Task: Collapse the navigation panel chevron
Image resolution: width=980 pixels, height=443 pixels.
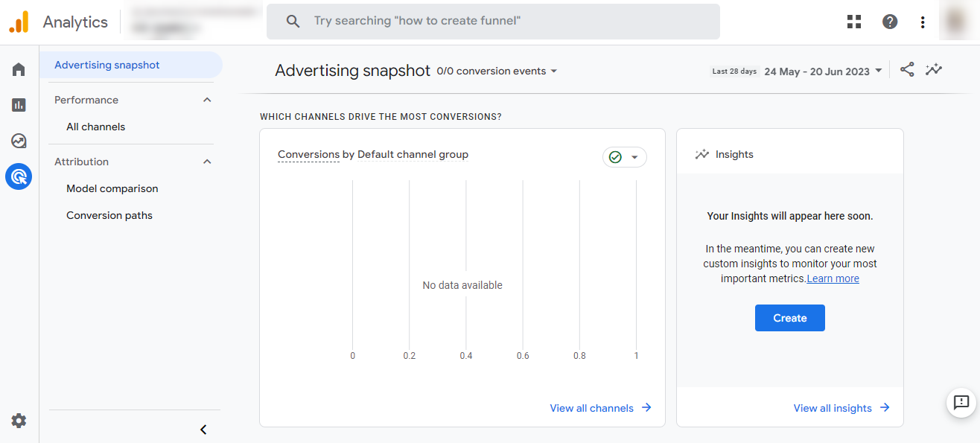Action: pyautogui.click(x=203, y=430)
